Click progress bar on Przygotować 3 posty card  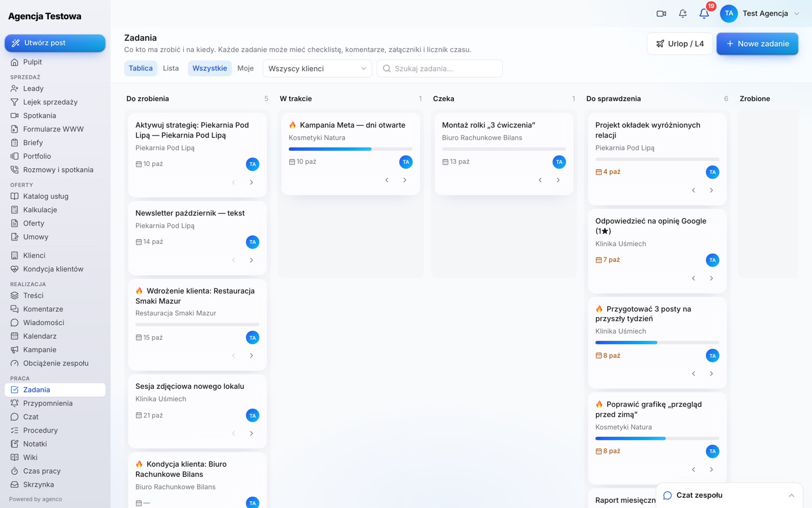point(657,343)
